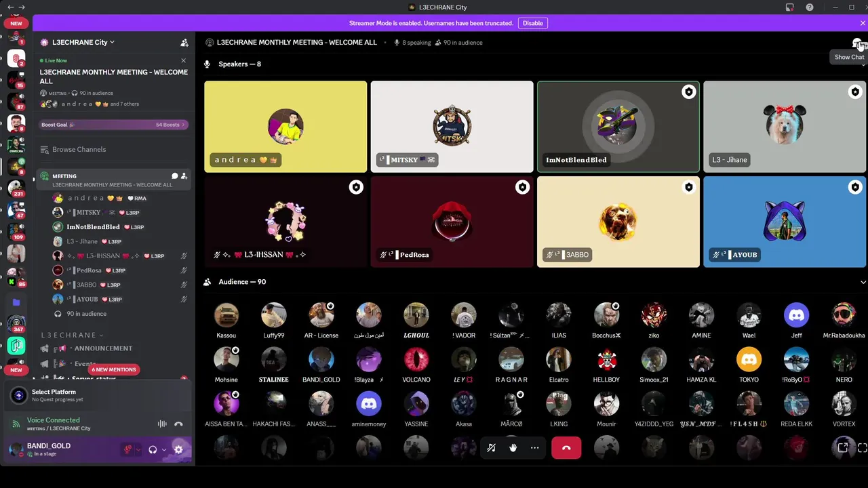The height and width of the screenshot is (488, 868).
Task: Click the Voice Connected signal icon
Action: tap(16, 424)
